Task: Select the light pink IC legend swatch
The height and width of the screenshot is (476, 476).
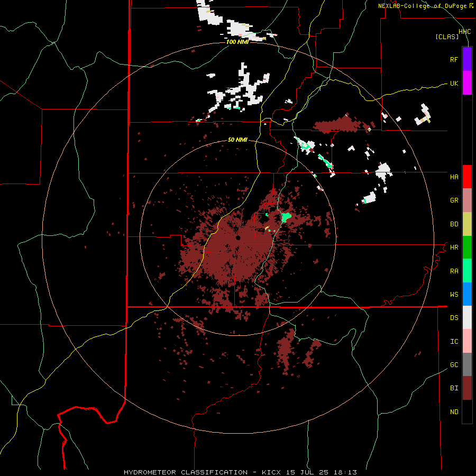Action: [x=467, y=341]
